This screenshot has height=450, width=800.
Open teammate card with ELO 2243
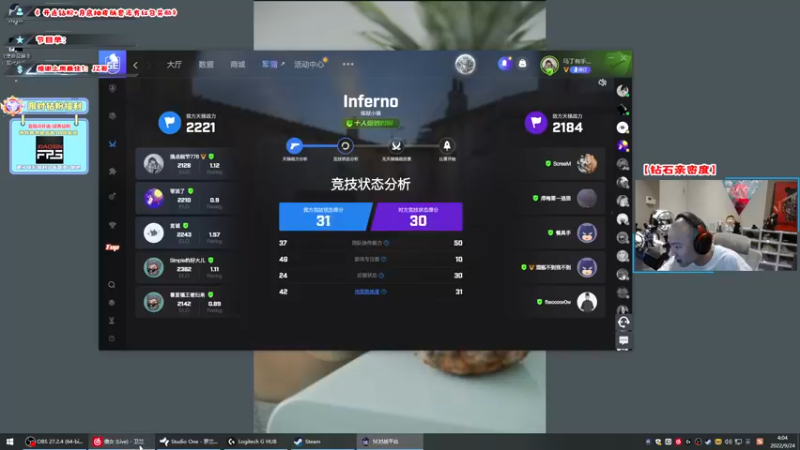coord(185,233)
